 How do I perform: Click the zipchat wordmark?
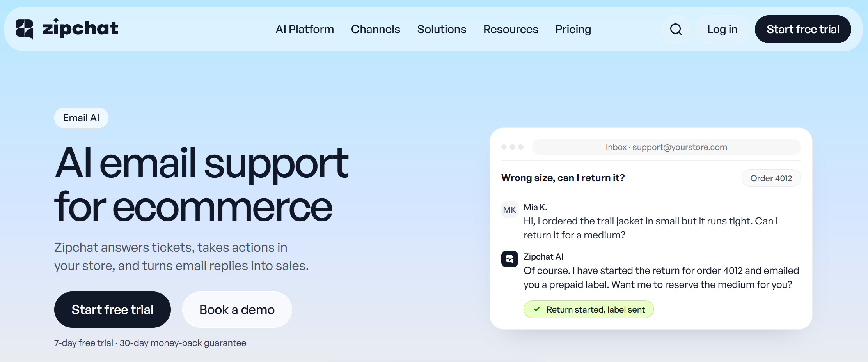click(x=80, y=28)
